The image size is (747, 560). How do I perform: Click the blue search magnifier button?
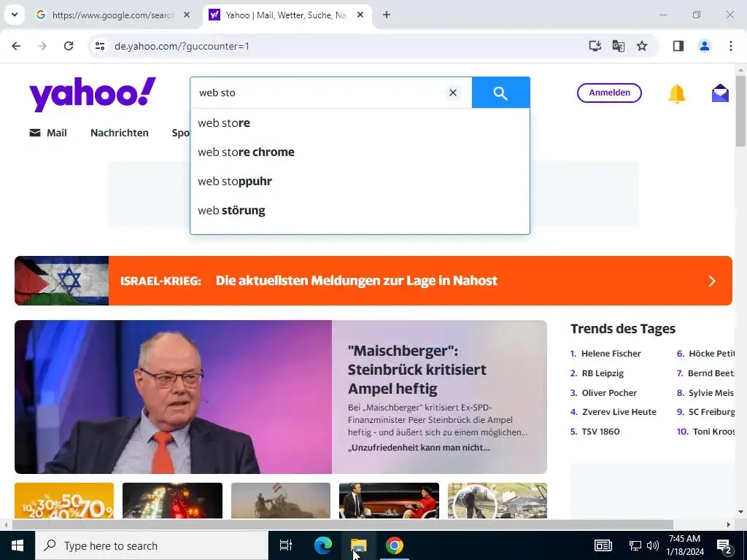[x=500, y=93]
